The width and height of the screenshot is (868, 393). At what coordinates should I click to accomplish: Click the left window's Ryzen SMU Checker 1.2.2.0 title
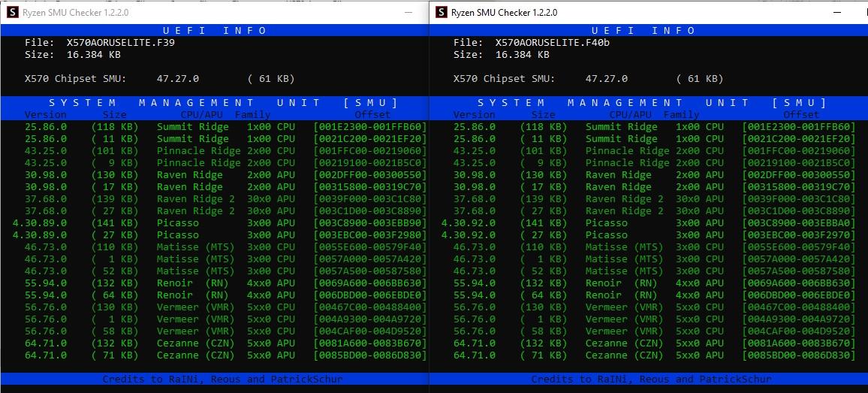(x=76, y=12)
